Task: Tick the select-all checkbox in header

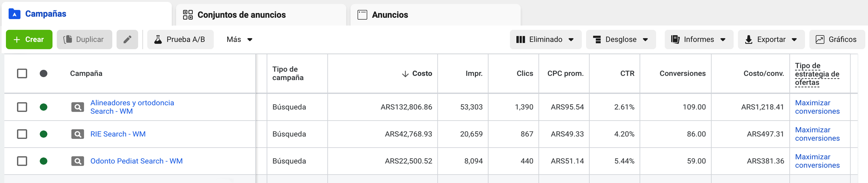Action: (22, 73)
